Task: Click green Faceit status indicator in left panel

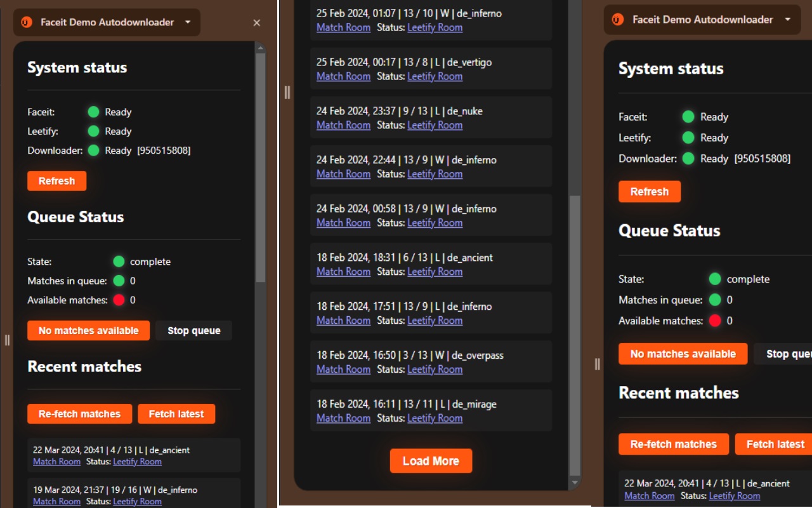Action: (x=93, y=112)
